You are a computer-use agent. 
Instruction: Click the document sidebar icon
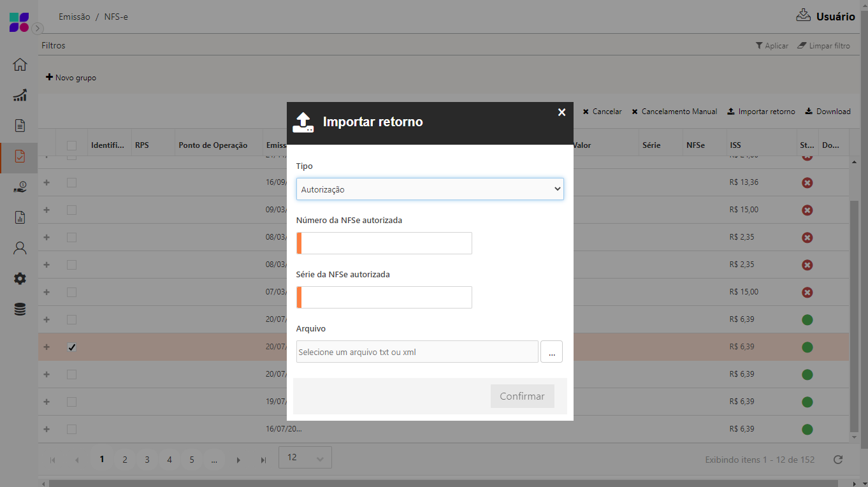point(20,126)
